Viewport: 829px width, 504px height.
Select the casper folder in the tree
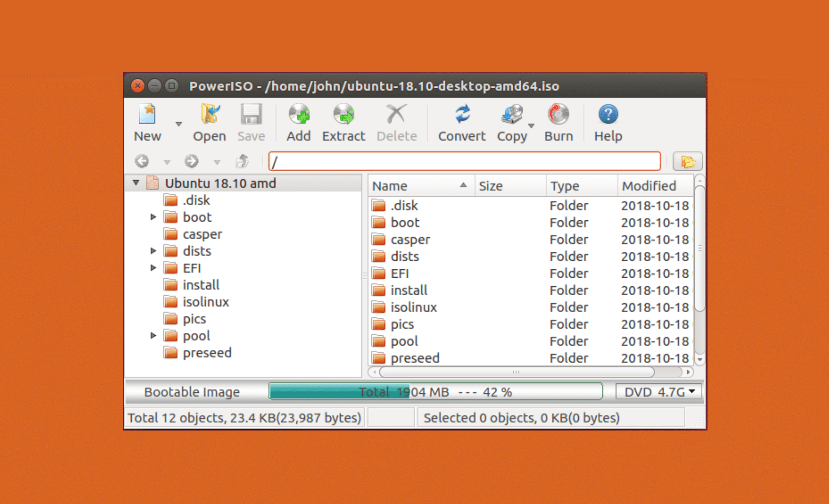(193, 234)
